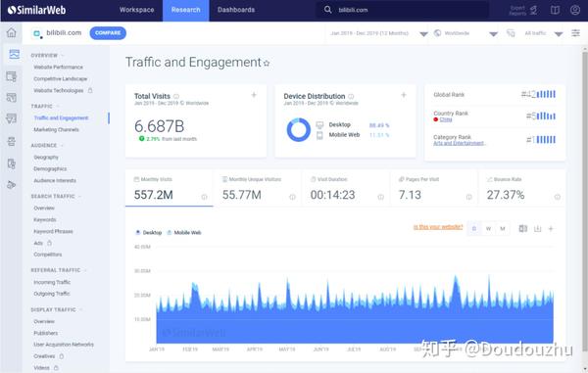Open the date range dropdown Jan 2019 - Dec 2019
The image size is (588, 373).
(x=377, y=33)
